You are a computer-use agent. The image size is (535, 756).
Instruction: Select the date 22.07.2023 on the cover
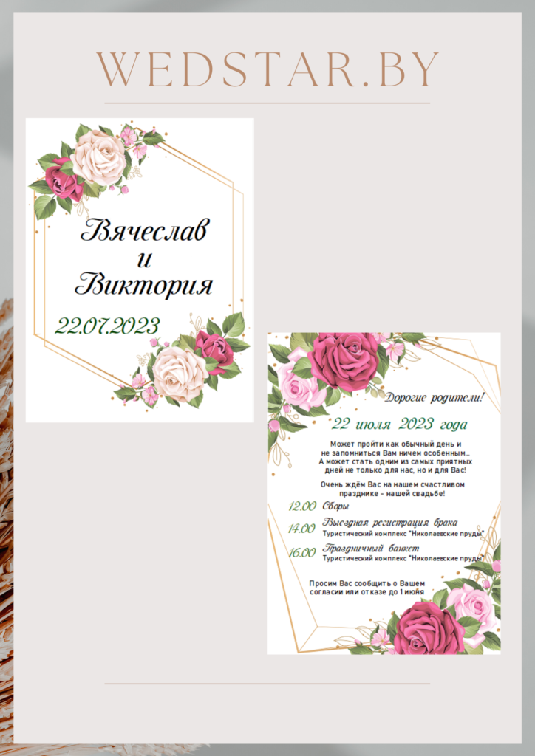point(107,326)
